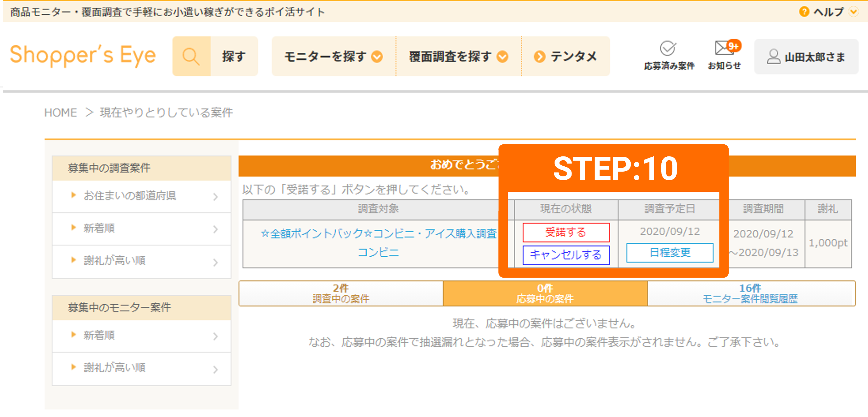Screen dimensions: 868x417
Task: Switch to the 16件 モニター案件閲覧履歴 tab
Action: tap(751, 293)
